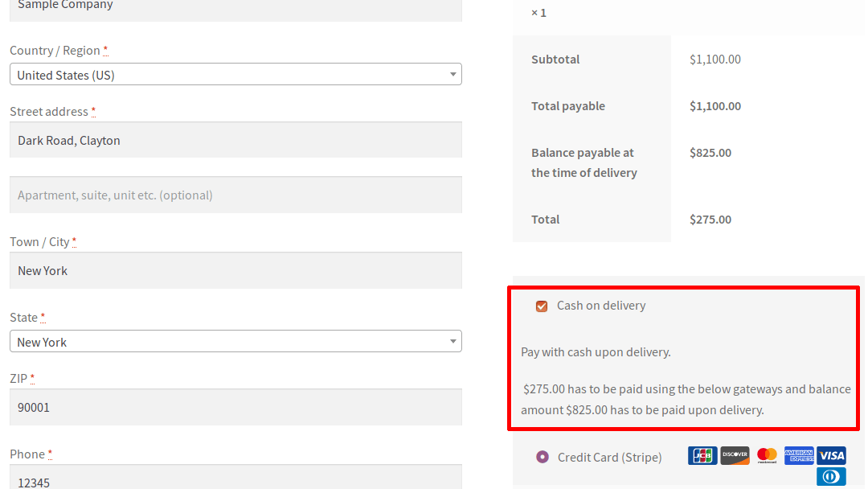This screenshot has height=489, width=868.
Task: Select the ZIP code field
Action: [235, 407]
